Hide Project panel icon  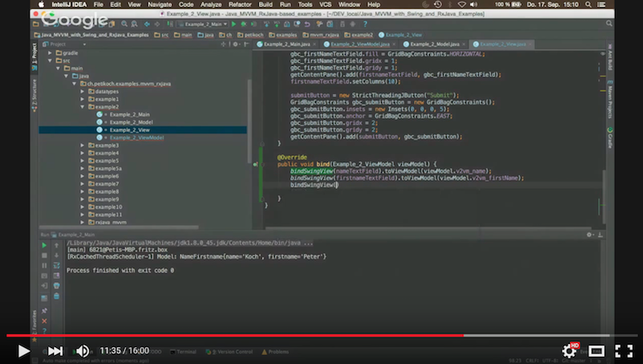click(246, 44)
